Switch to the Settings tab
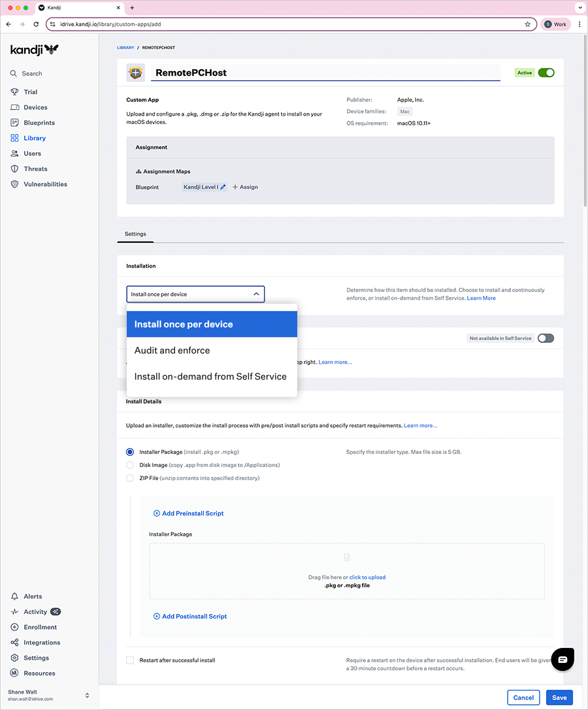Viewport: 588px width, 710px height. [135, 234]
